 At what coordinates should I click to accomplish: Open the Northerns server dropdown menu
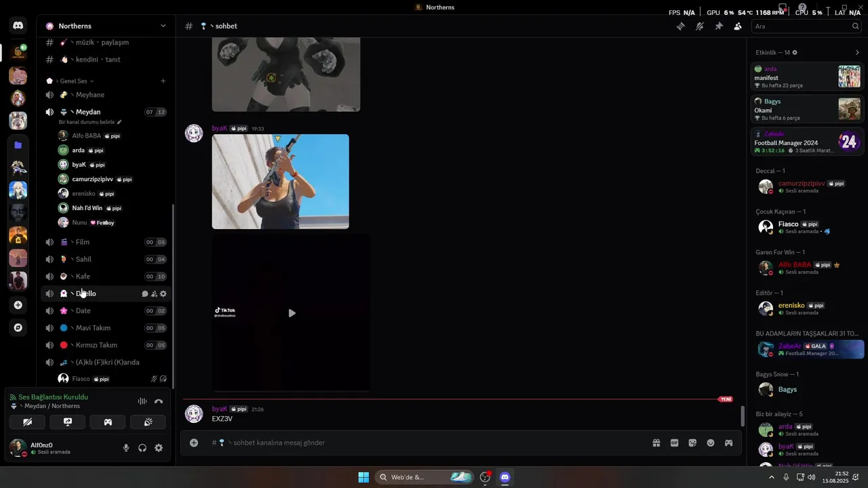(106, 26)
